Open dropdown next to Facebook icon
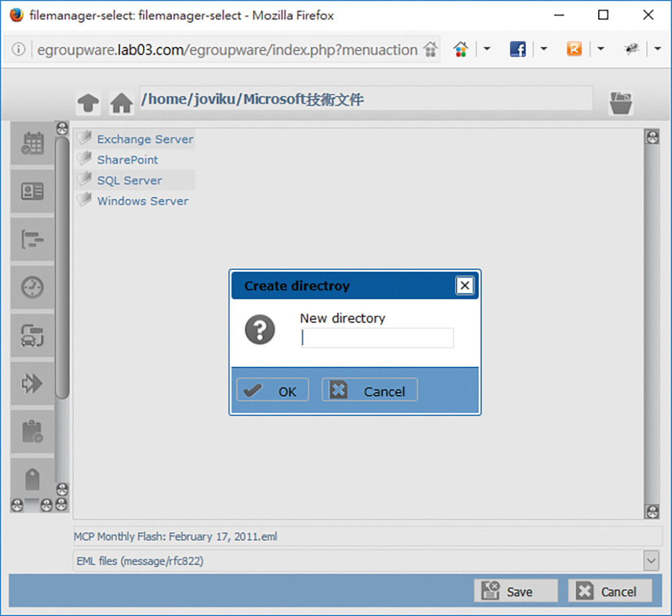The image size is (672, 616). [544, 49]
